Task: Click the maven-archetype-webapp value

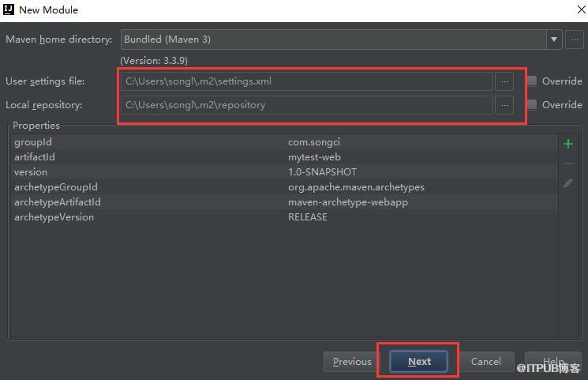Action: [347, 202]
